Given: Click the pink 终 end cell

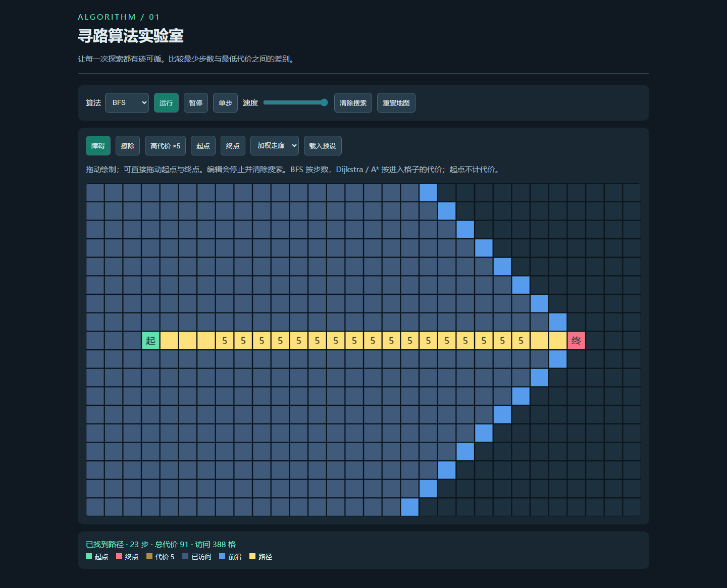Looking at the screenshot, I should (576, 341).
